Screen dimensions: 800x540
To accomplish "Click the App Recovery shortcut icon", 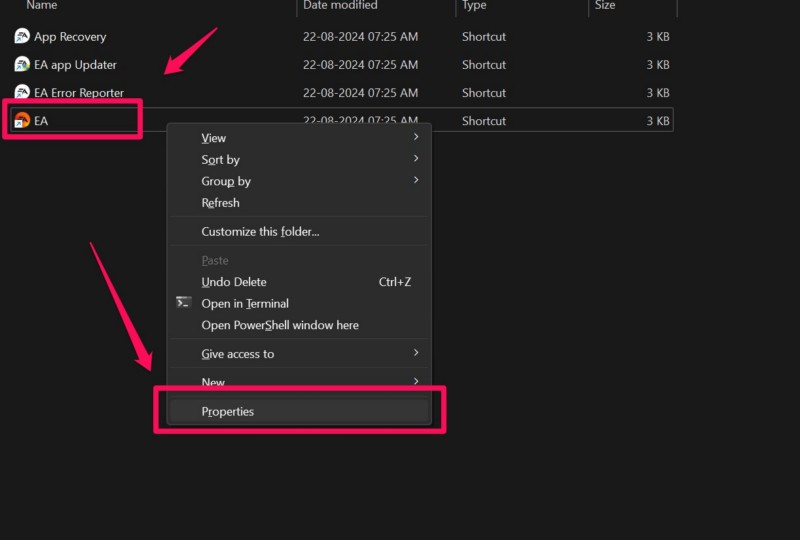I will (22, 37).
